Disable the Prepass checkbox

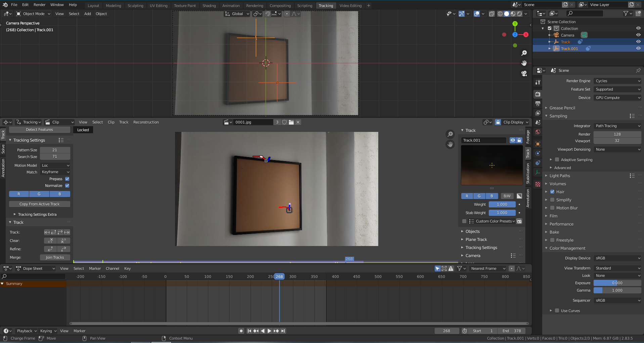[67, 179]
